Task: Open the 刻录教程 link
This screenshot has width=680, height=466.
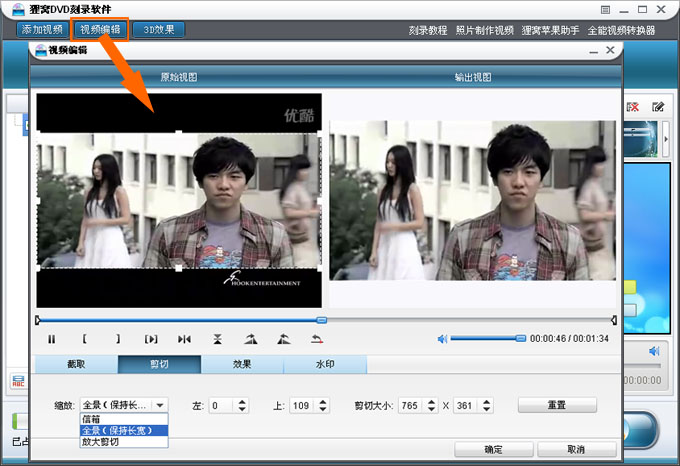Action: (x=428, y=30)
